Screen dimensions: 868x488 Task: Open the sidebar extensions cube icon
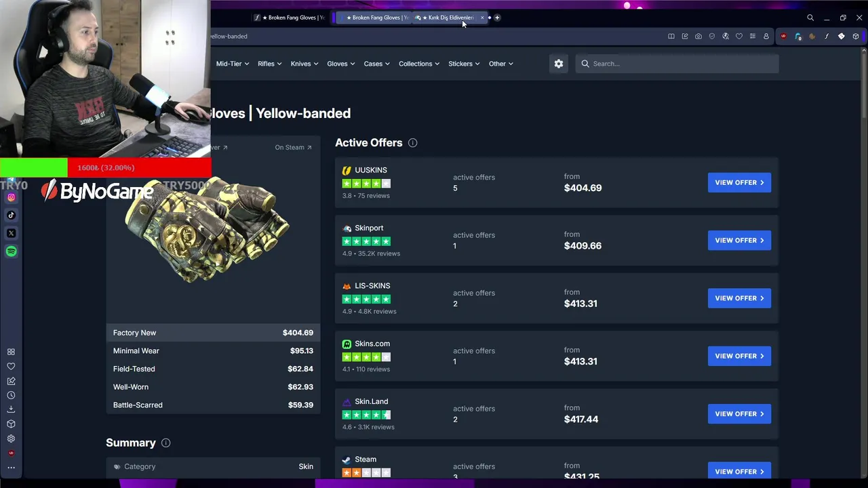point(11,424)
